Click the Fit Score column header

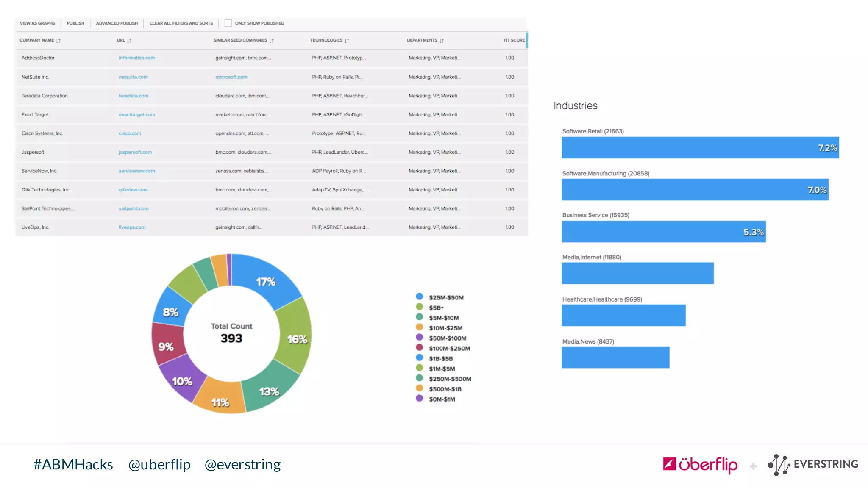click(514, 40)
